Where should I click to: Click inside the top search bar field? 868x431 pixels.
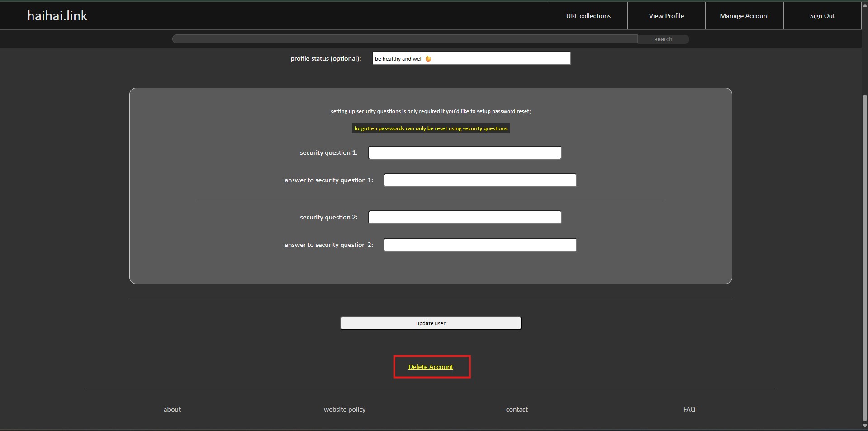pyautogui.click(x=405, y=39)
